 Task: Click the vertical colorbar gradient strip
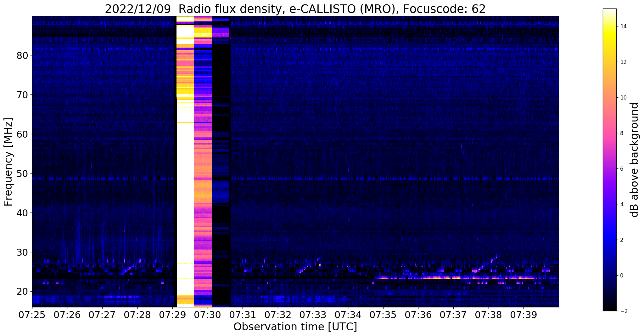(x=609, y=160)
